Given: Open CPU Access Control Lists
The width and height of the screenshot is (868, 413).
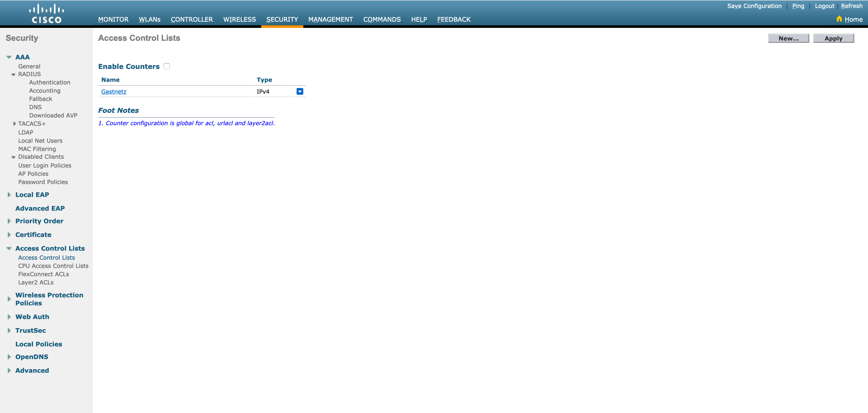Looking at the screenshot, I should point(53,266).
